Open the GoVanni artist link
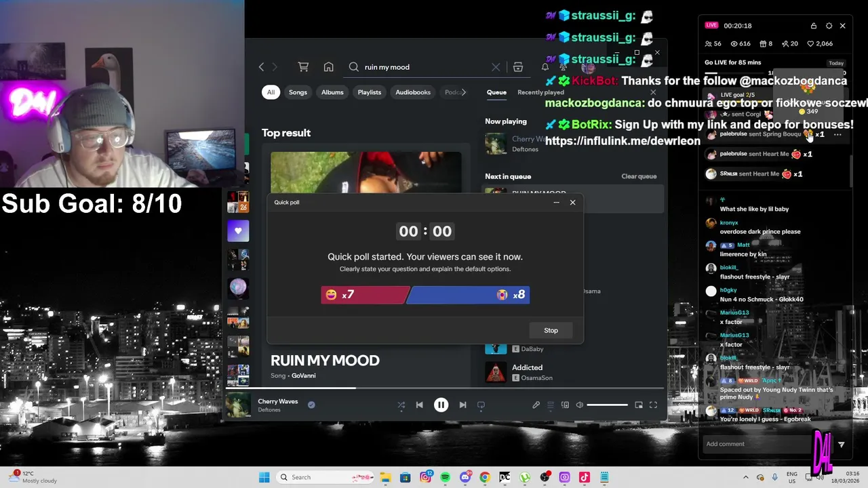The height and width of the screenshot is (488, 868). tap(304, 375)
